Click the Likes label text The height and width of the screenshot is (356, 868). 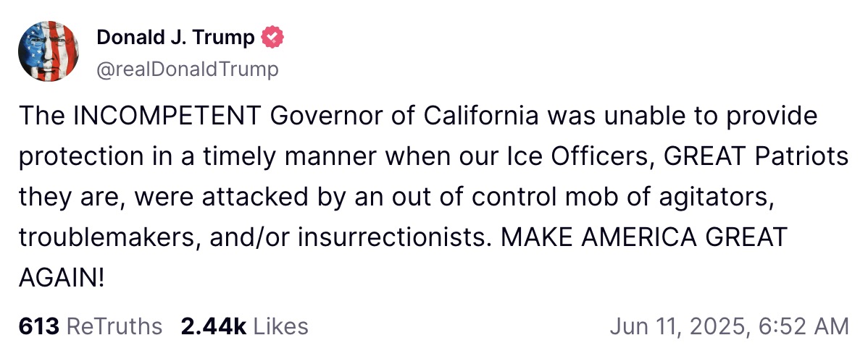280,326
